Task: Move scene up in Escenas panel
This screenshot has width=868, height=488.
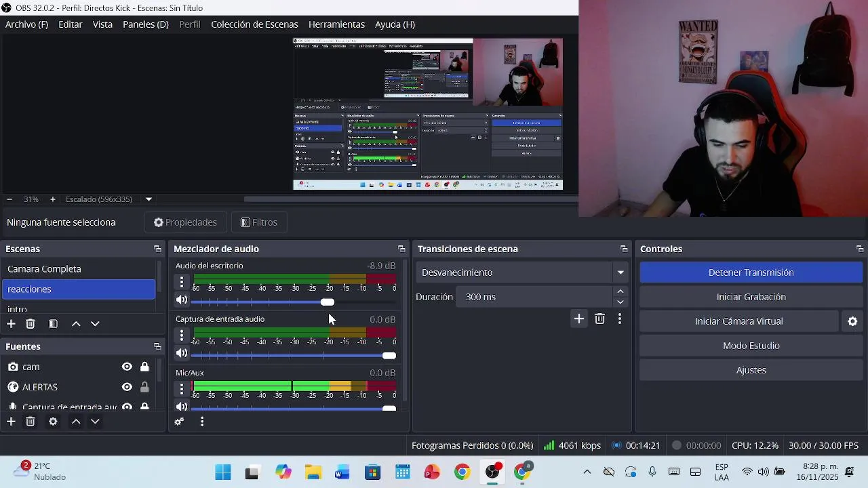Action: [76, 324]
